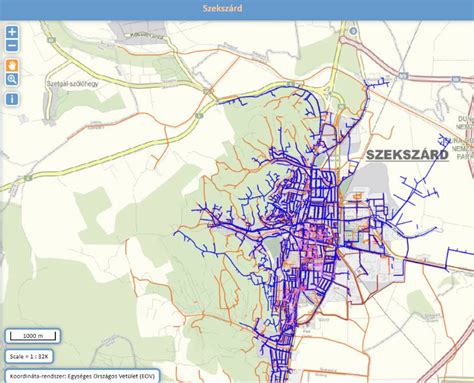Click the Szetpál-szőlőhegy map label
This screenshot has width=474, height=383.
pyautogui.click(x=72, y=84)
